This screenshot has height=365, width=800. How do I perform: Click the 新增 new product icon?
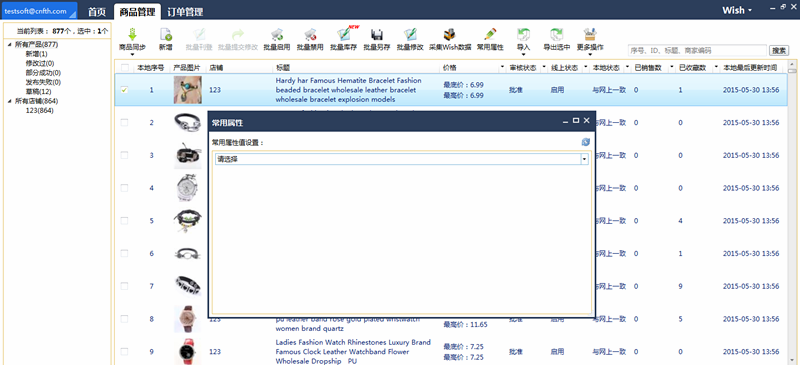[165, 35]
